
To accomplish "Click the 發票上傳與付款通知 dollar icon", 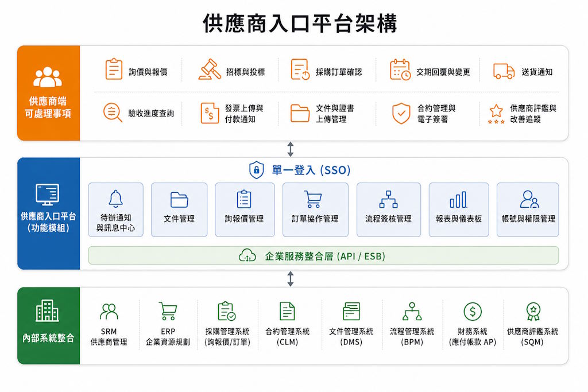I will [209, 113].
